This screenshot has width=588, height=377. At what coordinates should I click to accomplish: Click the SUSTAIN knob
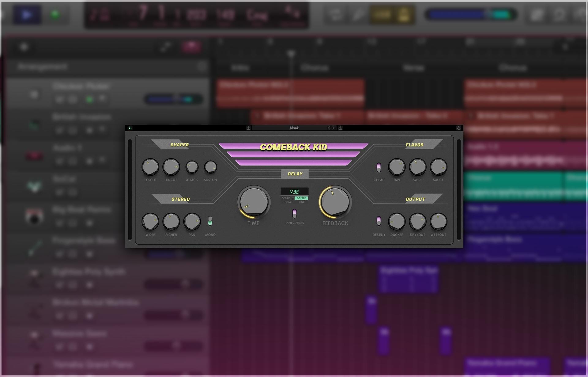210,167
